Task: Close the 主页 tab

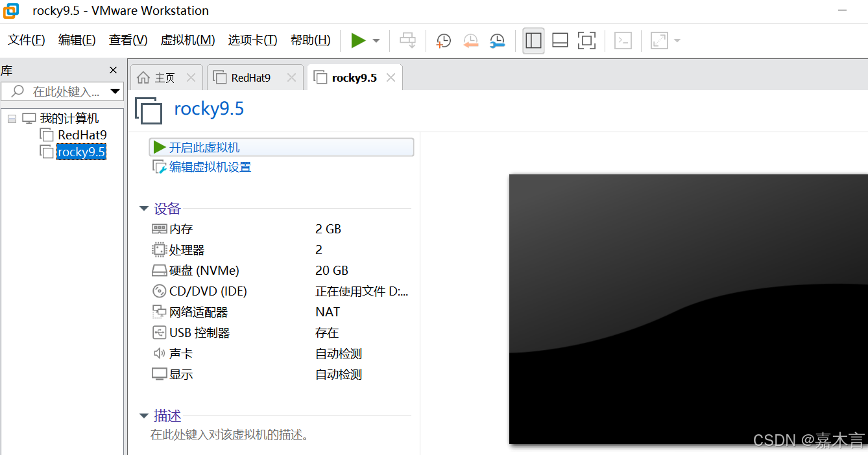Action: (191, 78)
